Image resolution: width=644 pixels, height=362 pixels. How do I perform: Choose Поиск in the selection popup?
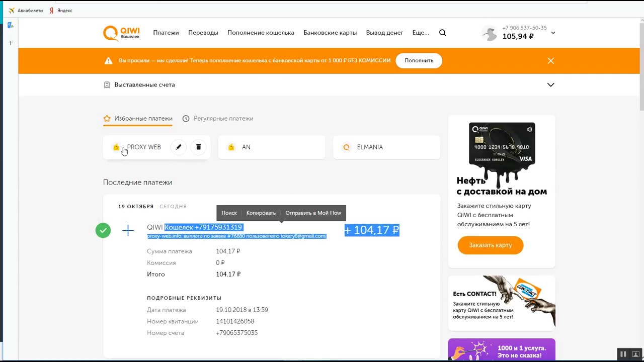pyautogui.click(x=229, y=213)
